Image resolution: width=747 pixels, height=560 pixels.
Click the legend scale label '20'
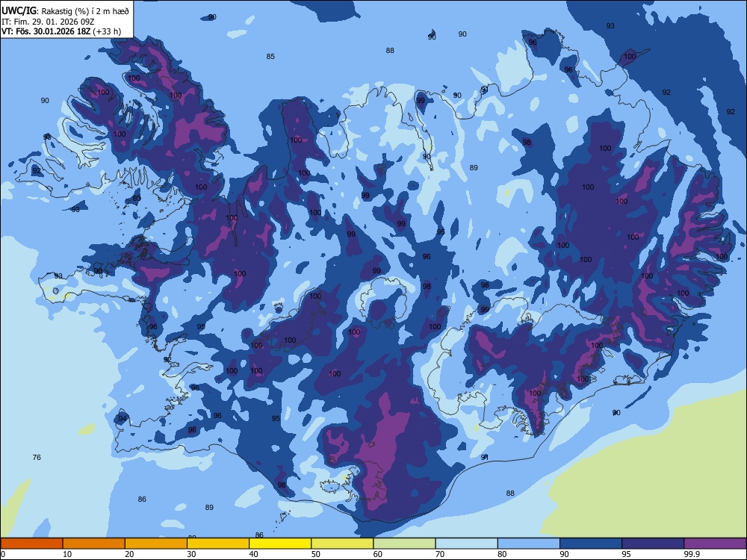(129, 554)
